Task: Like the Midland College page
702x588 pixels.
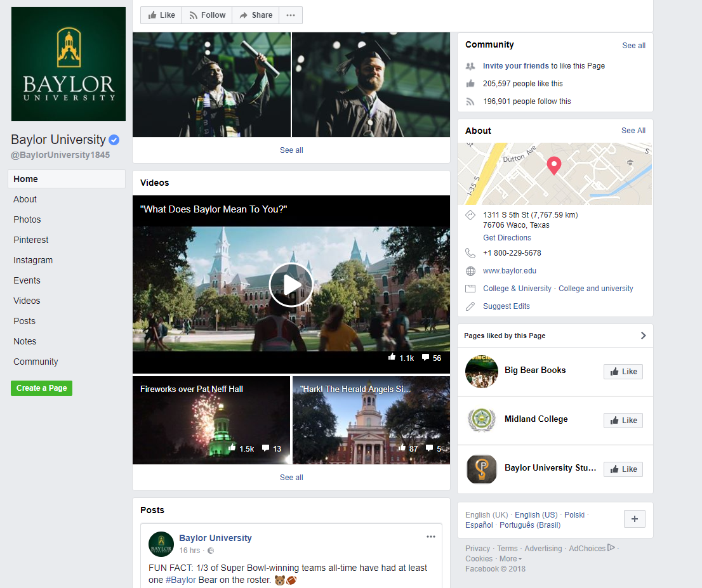Action: (623, 420)
